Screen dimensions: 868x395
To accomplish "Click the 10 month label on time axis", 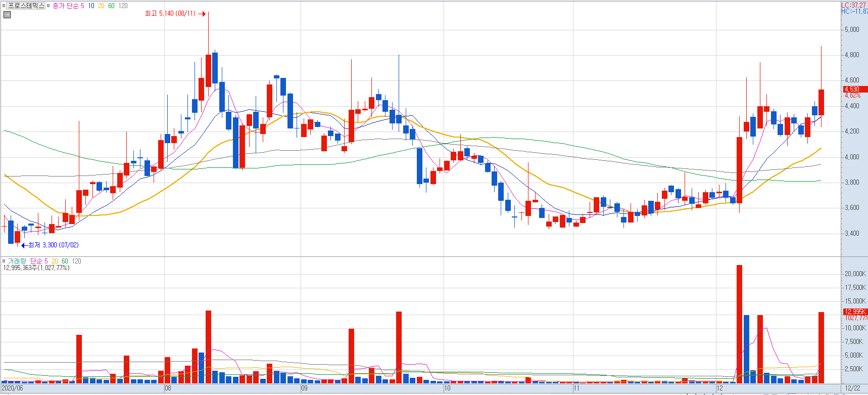I will coord(447,388).
